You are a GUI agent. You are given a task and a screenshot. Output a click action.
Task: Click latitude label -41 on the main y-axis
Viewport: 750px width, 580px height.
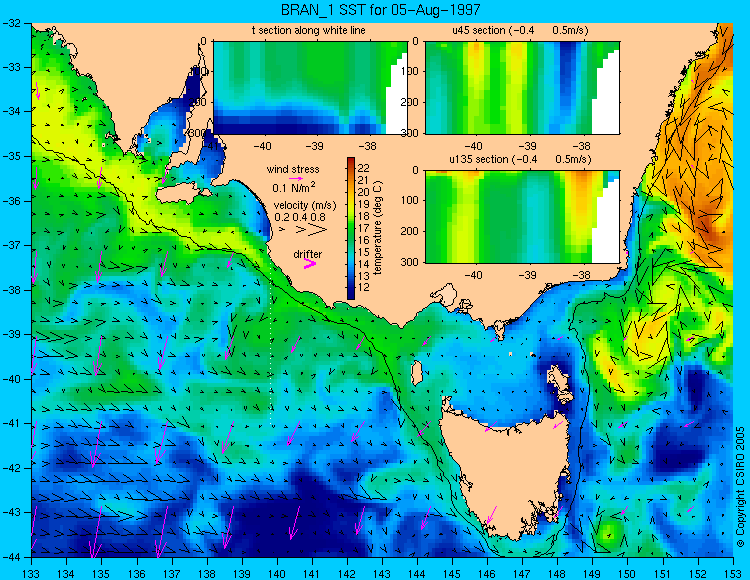(x=12, y=423)
